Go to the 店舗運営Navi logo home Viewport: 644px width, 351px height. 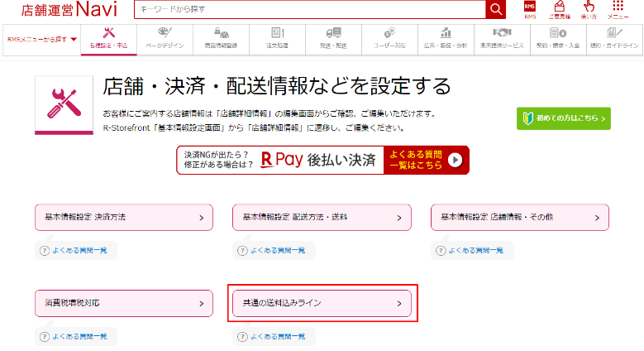point(69,10)
